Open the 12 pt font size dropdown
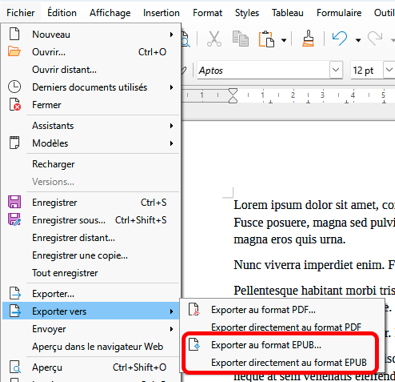 389,70
